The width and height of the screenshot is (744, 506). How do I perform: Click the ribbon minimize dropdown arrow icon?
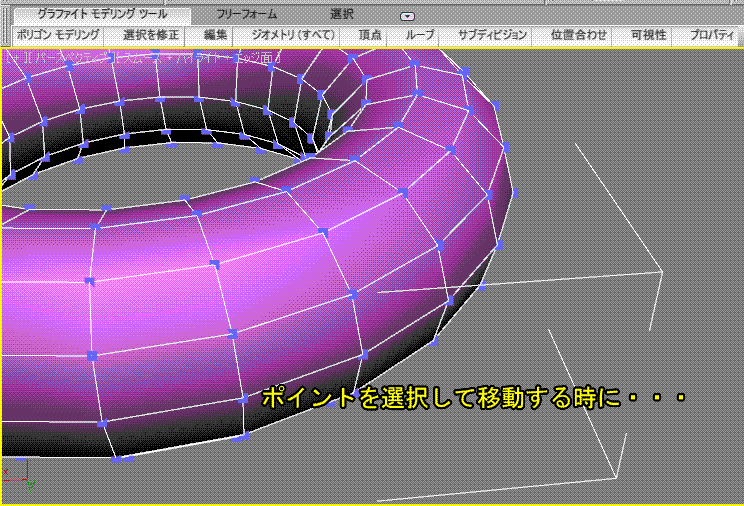click(x=407, y=17)
